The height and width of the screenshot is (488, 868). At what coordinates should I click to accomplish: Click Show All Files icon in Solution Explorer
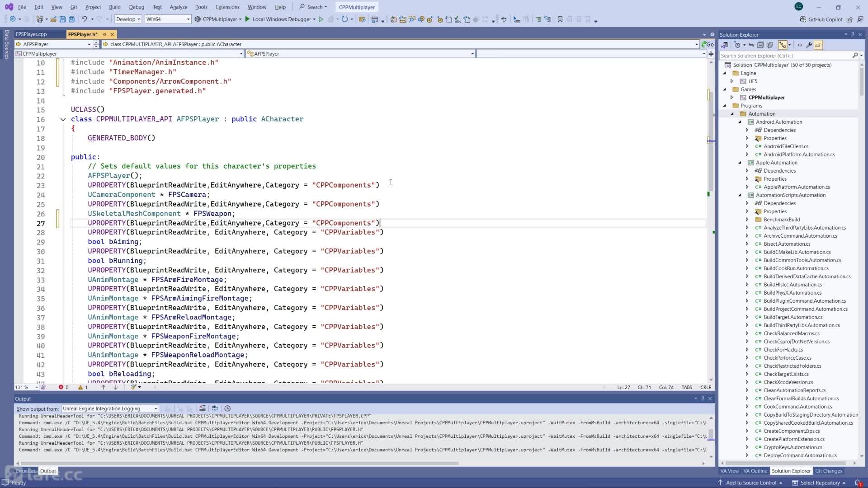[769, 45]
